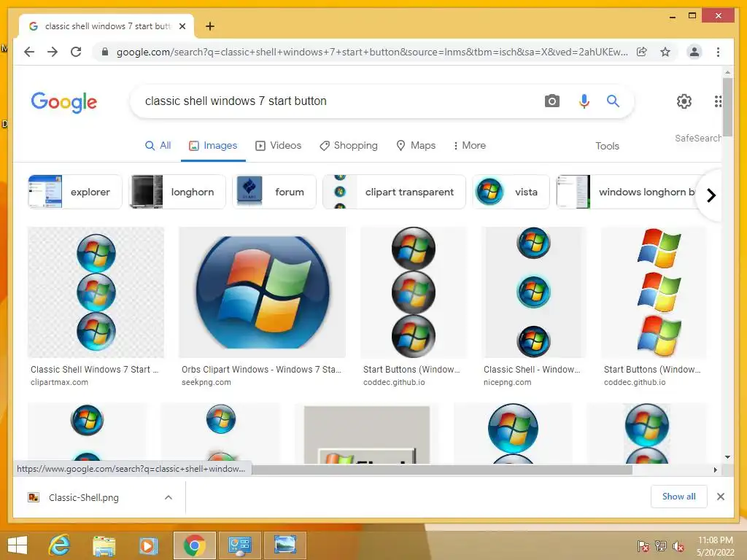This screenshot has height=560, width=747.
Task: Open Chrome's three-dot menu
Action: click(x=718, y=52)
